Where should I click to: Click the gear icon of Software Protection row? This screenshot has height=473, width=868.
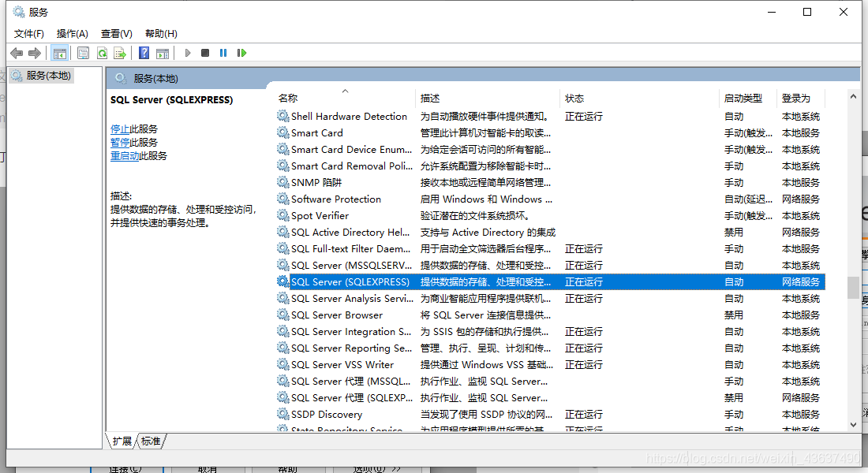(x=282, y=199)
